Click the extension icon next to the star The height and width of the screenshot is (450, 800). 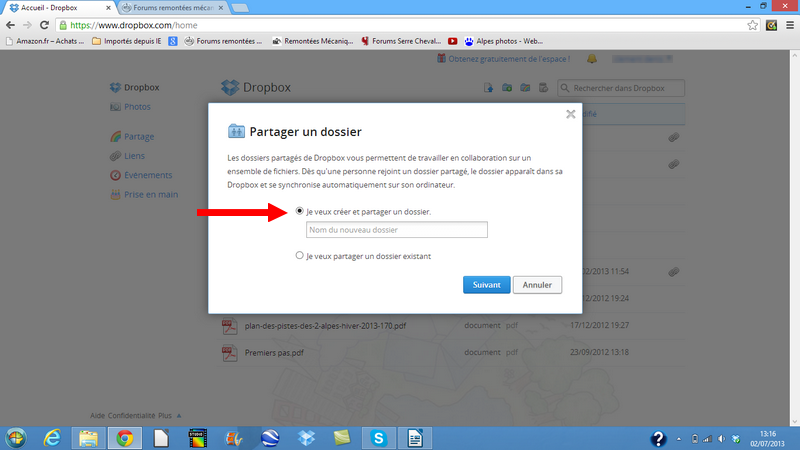point(771,25)
